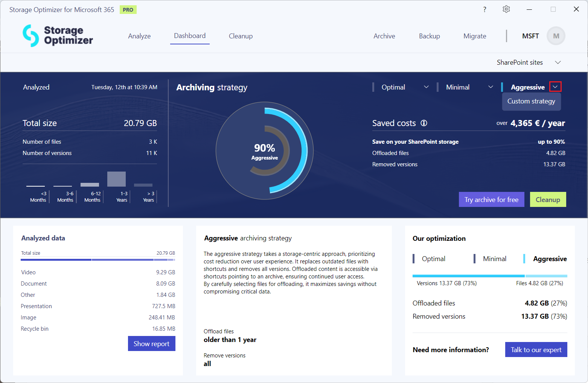Open settings via the gear icon
The height and width of the screenshot is (383, 588).
(506, 9)
